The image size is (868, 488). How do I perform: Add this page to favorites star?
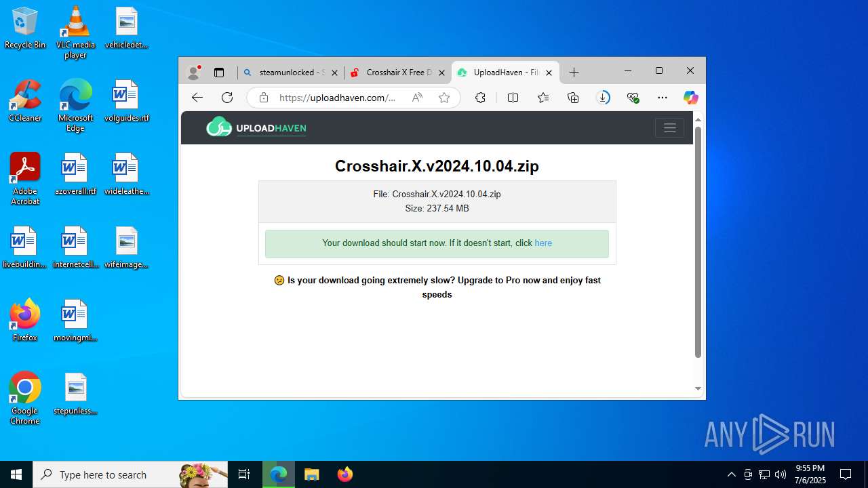click(x=444, y=98)
